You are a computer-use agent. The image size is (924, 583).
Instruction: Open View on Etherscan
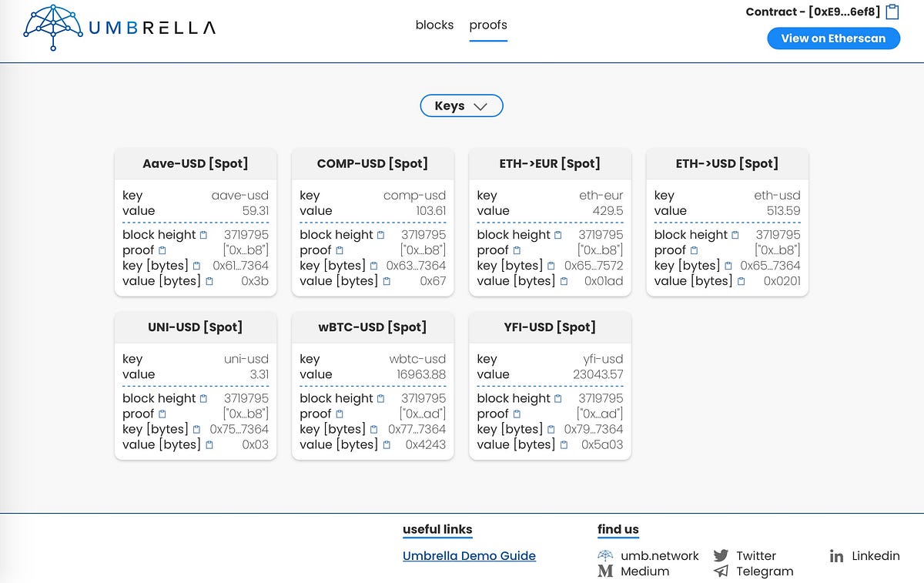tap(833, 38)
